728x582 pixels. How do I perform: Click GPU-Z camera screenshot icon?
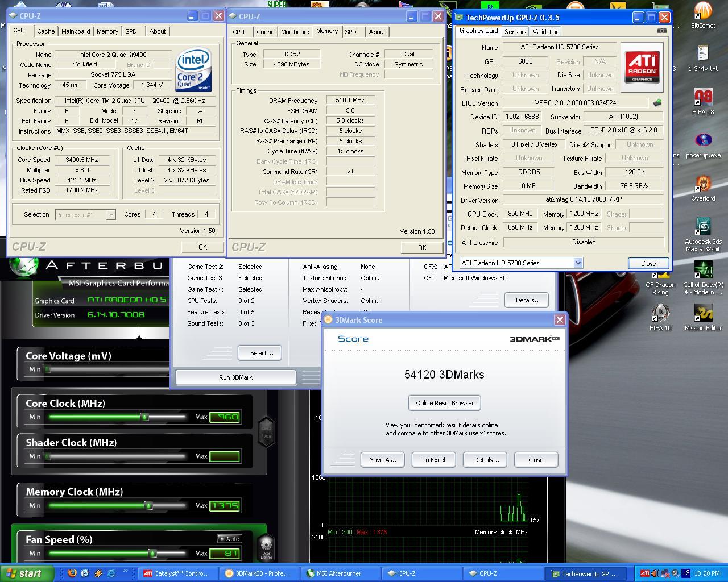tap(661, 31)
